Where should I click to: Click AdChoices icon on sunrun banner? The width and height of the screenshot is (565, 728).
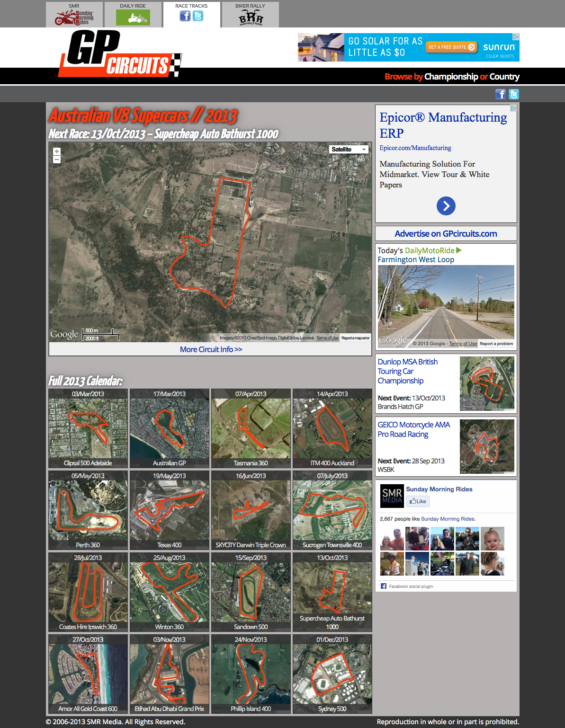click(x=516, y=36)
